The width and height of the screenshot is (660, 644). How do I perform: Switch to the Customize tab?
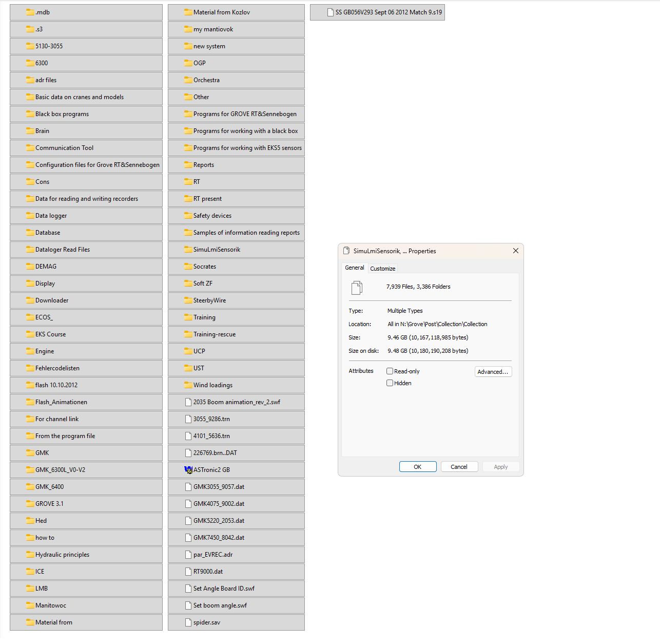[382, 268]
